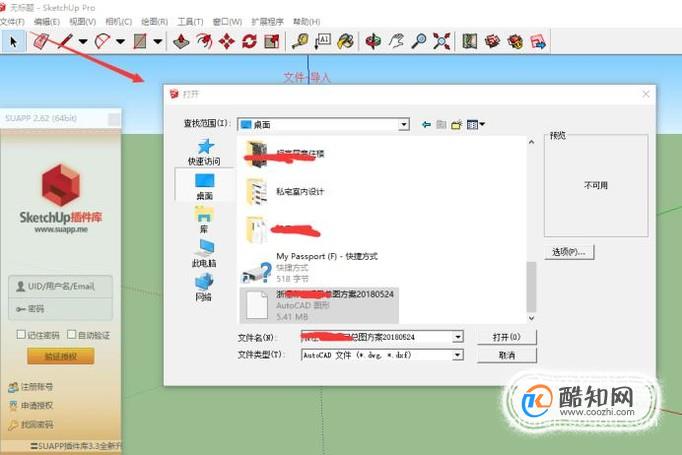Select the Rotate tool
This screenshot has height=455, width=682.
point(249,42)
